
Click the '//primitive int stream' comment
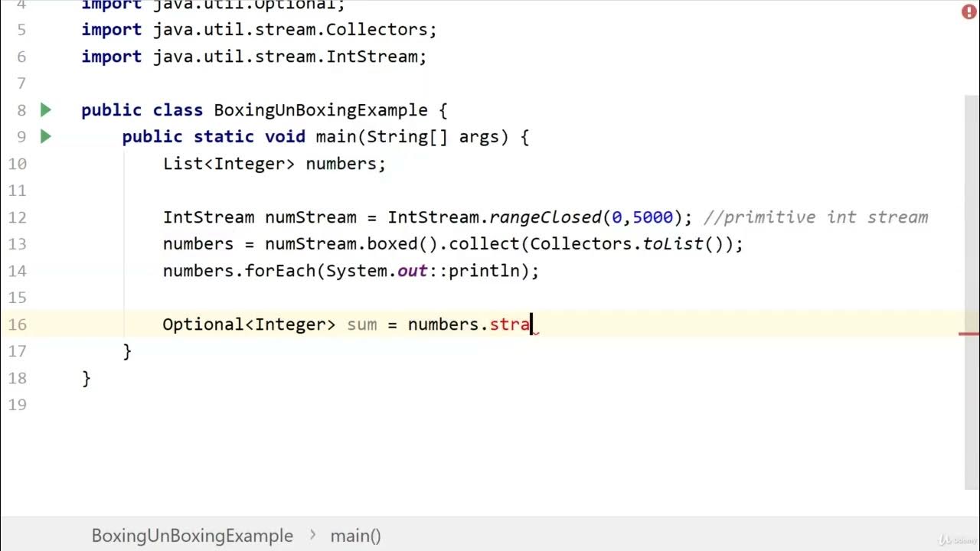click(815, 217)
